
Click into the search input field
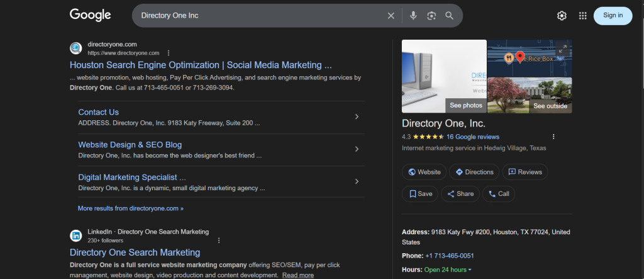tap(258, 16)
